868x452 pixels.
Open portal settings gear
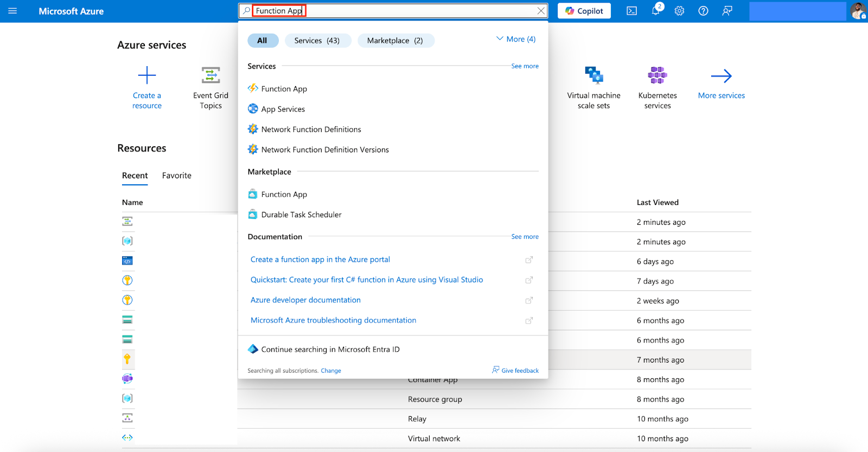tap(679, 11)
